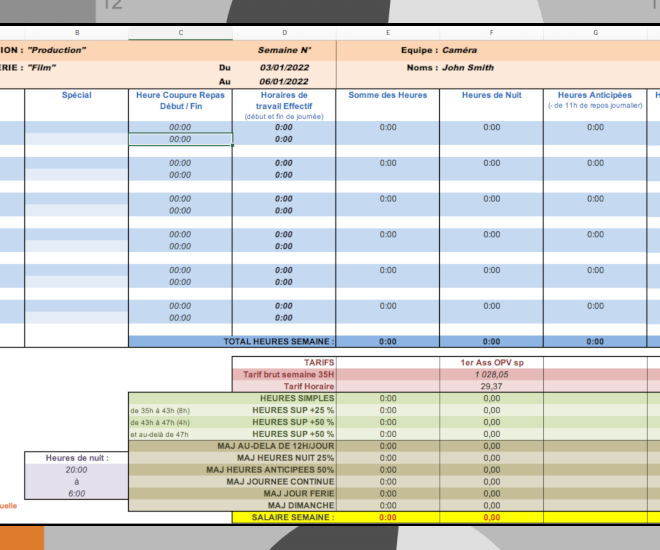This screenshot has width=660, height=550.
Task: Select column D header
Action: (x=285, y=33)
